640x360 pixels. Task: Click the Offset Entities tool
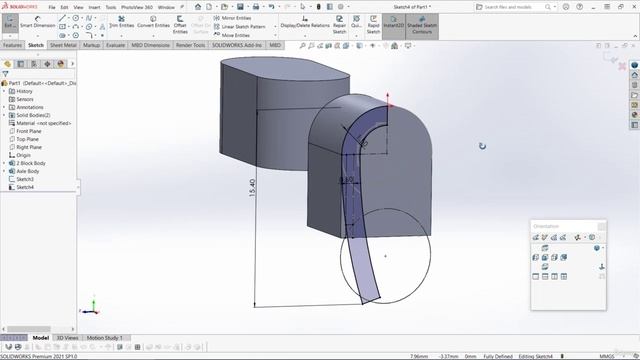tap(180, 24)
